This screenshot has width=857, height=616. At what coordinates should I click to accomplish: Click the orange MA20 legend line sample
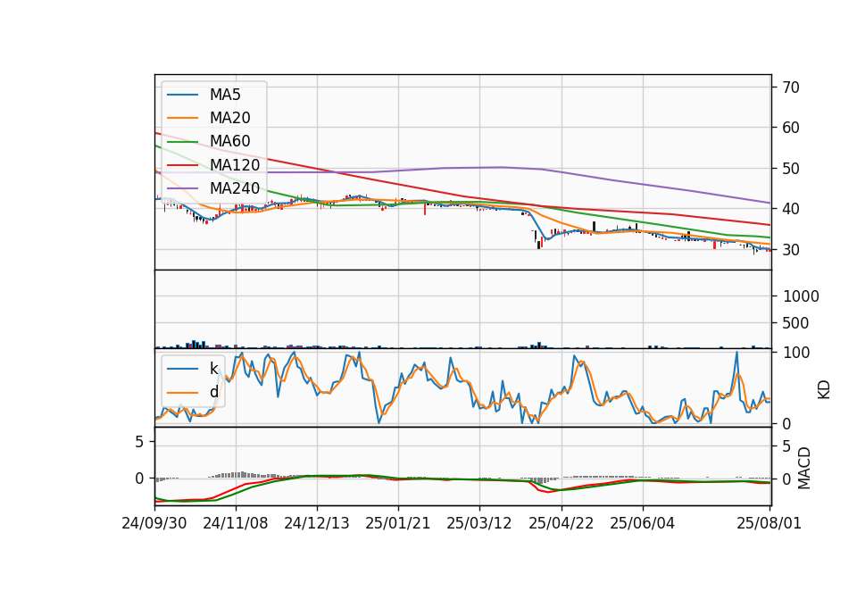click(182, 118)
